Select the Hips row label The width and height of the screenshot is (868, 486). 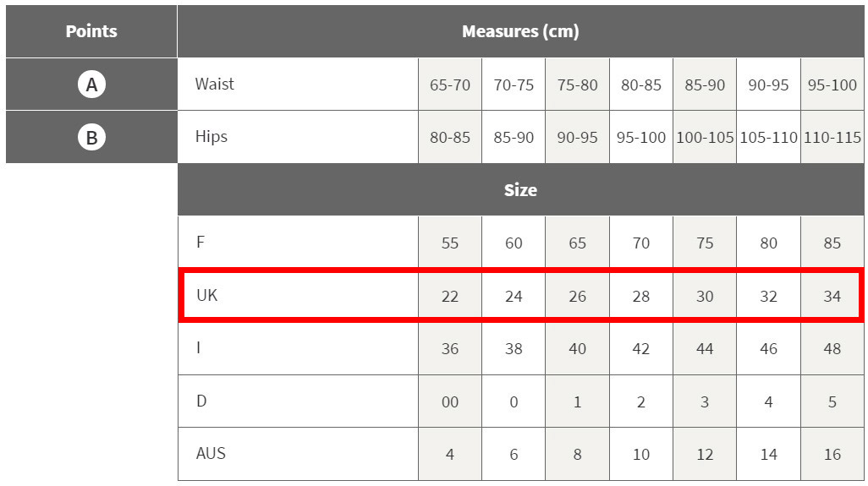click(x=211, y=136)
